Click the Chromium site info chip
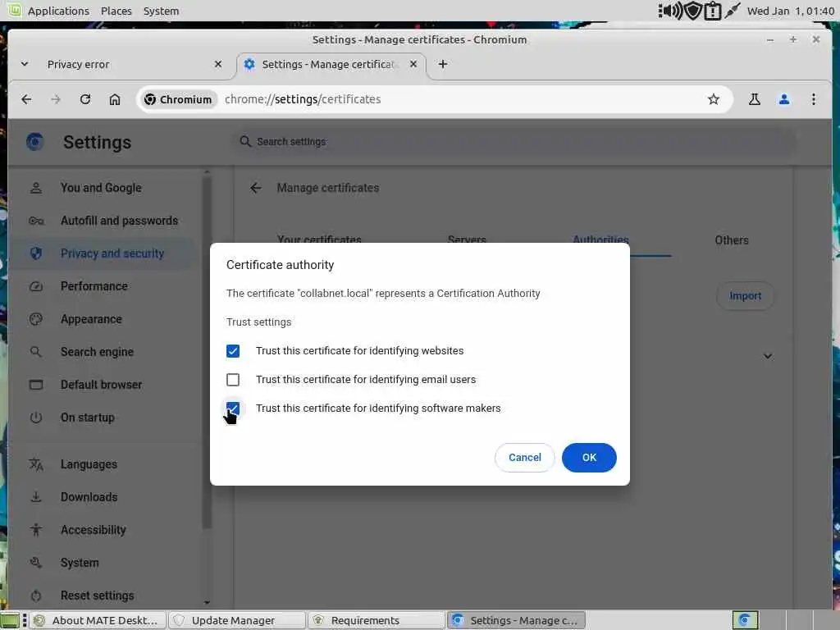 pos(178,99)
